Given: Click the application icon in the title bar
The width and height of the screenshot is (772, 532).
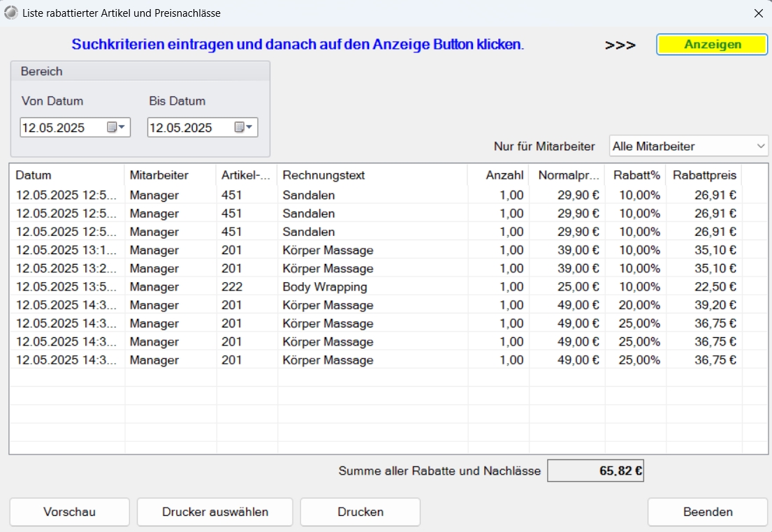Looking at the screenshot, I should pos(10,13).
